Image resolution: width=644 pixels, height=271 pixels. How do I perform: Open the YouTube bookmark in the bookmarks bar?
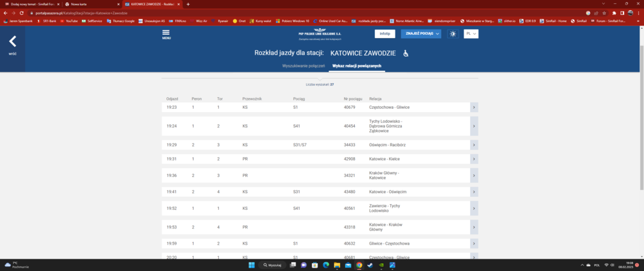coord(69,21)
